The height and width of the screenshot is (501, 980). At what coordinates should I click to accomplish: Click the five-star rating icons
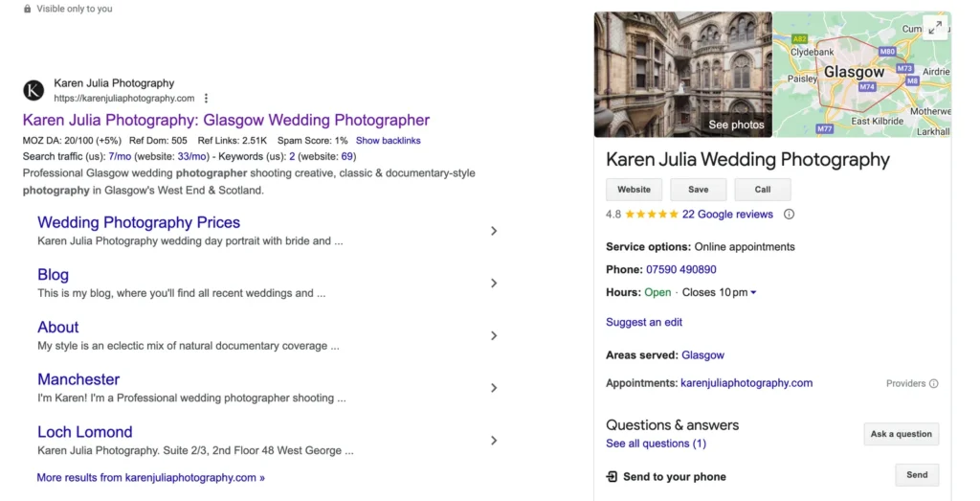(652, 215)
